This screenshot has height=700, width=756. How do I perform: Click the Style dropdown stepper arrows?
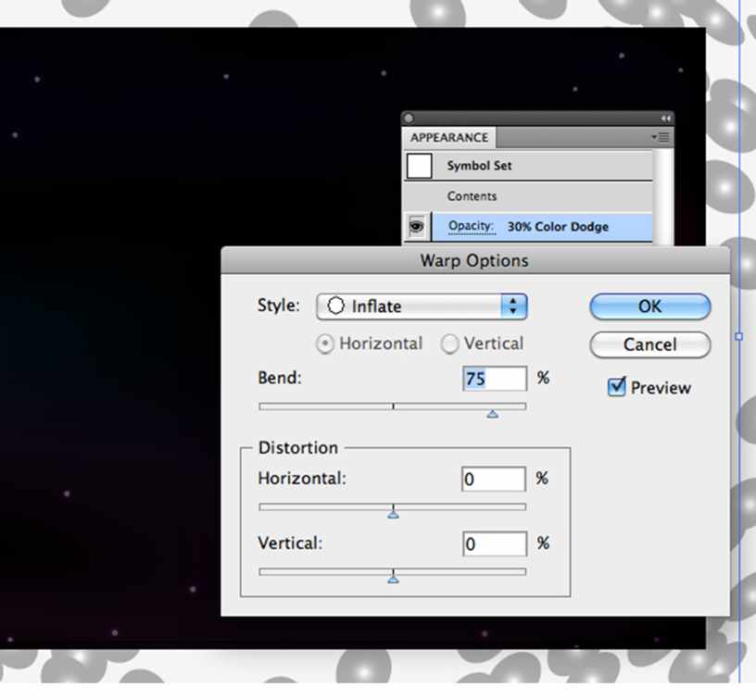[x=513, y=306]
